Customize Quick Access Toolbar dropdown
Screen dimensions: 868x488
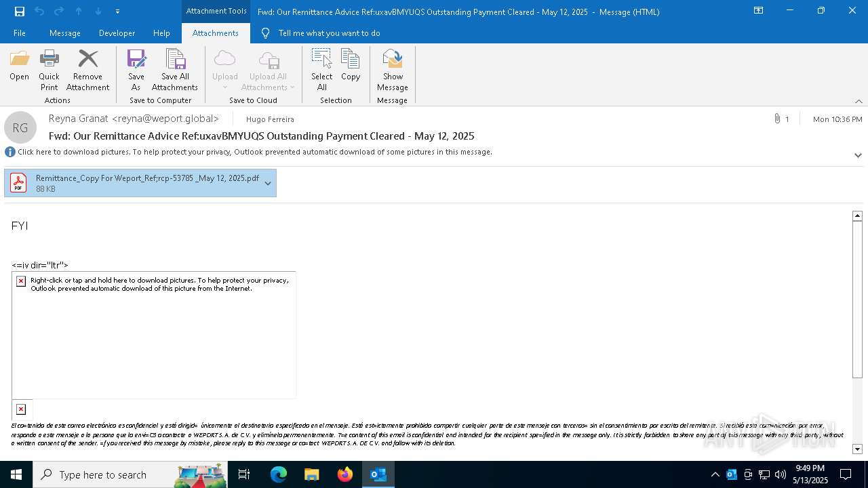(117, 12)
